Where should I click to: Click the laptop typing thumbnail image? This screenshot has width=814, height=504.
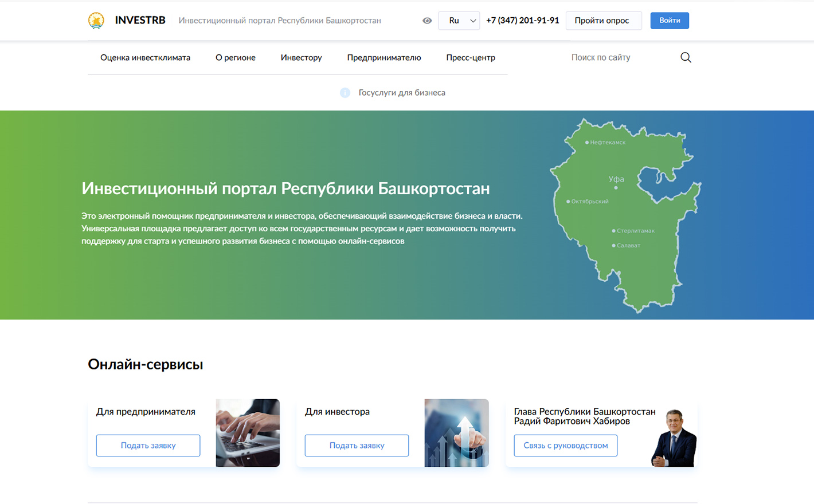click(x=248, y=433)
